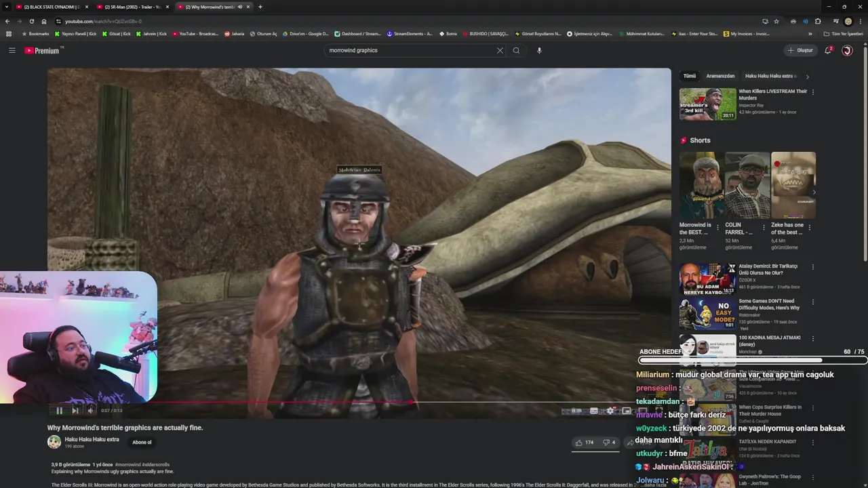Open a new browser tab
Image resolution: width=868 pixels, height=488 pixels.
pos(260,7)
